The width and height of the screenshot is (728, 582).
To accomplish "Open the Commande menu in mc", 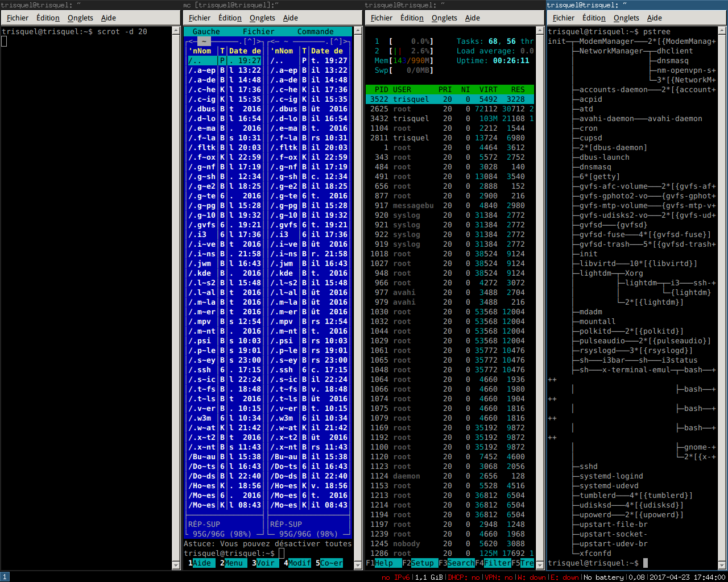I will (x=316, y=32).
